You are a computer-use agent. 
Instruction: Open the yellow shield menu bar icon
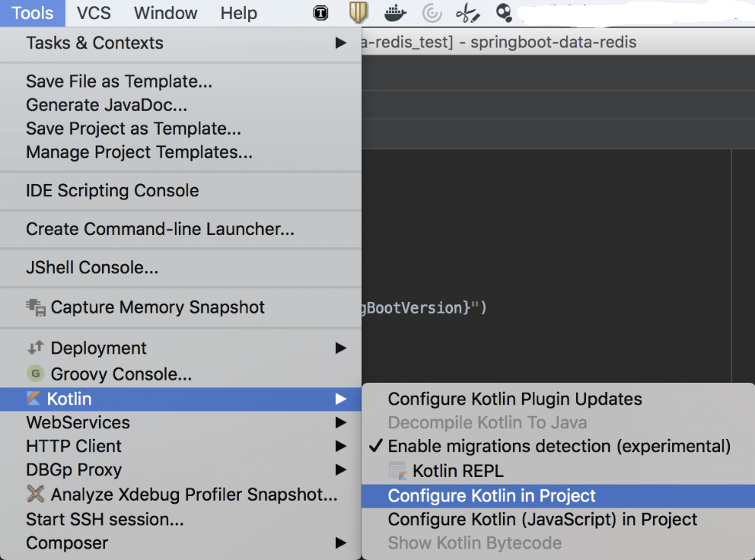coord(358,12)
